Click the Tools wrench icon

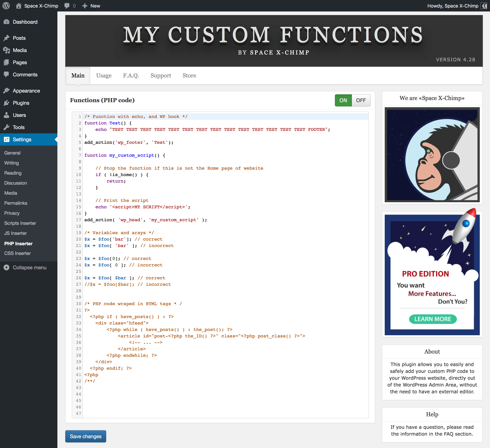pyautogui.click(x=7, y=127)
